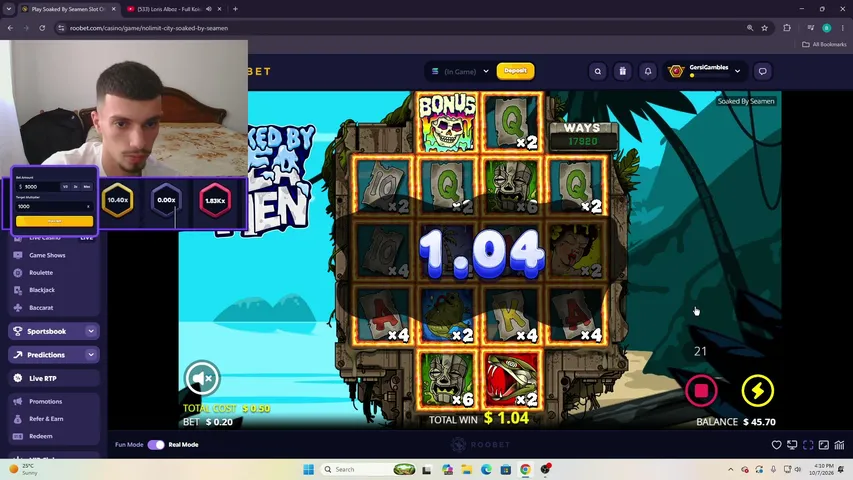The image size is (853, 480).
Task: Click the theater mode monitor icon
Action: coord(792,445)
